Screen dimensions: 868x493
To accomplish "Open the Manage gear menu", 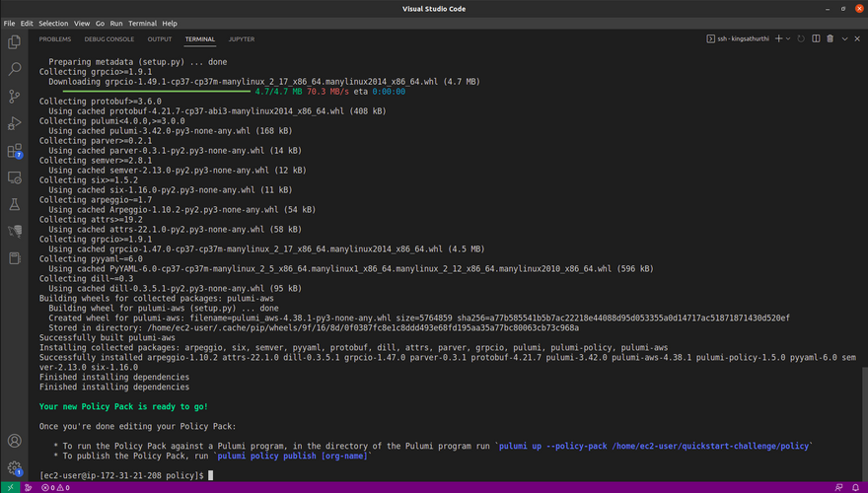I will 14,466.
